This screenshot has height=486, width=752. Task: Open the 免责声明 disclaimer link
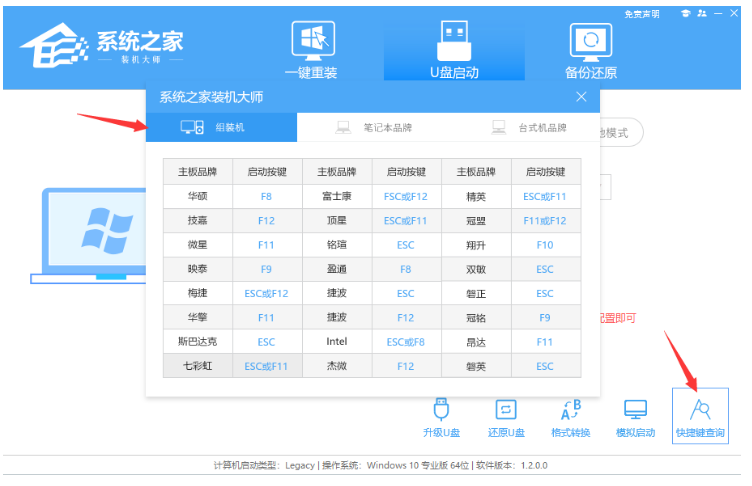(x=642, y=14)
